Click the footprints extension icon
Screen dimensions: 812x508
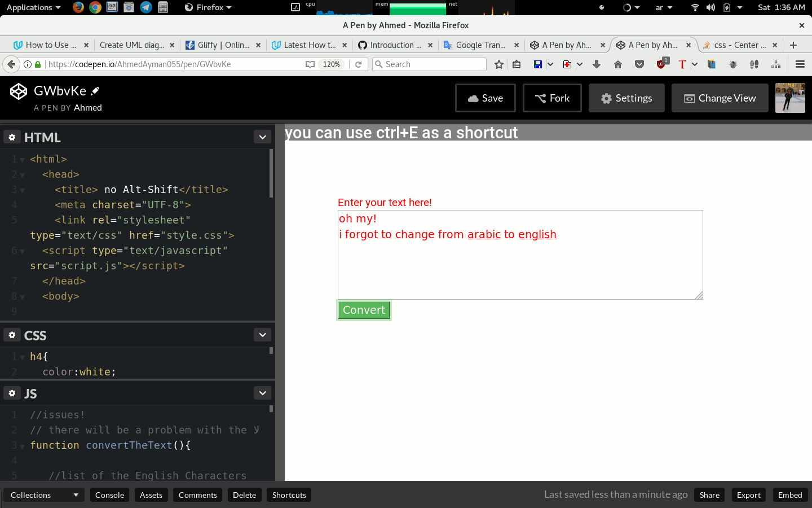click(x=754, y=64)
